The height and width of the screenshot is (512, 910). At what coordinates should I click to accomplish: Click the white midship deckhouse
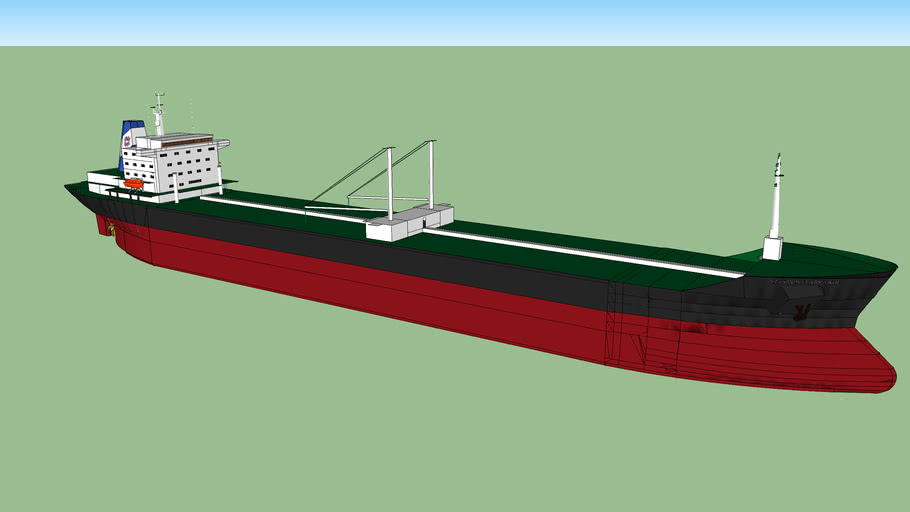(410, 221)
